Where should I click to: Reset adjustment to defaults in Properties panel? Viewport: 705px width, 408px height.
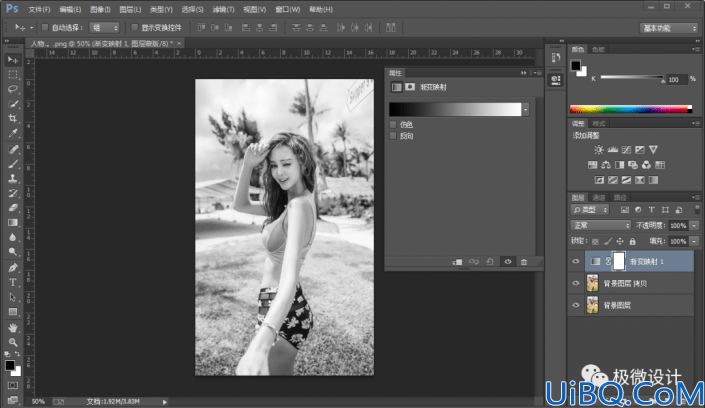click(x=490, y=262)
